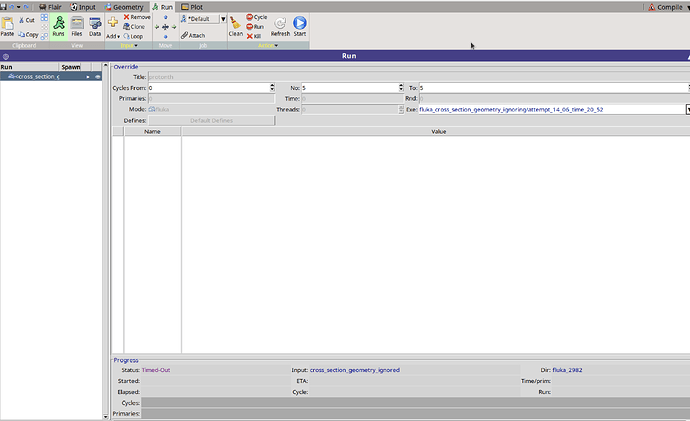Click the Cut scissors icon

[21, 20]
